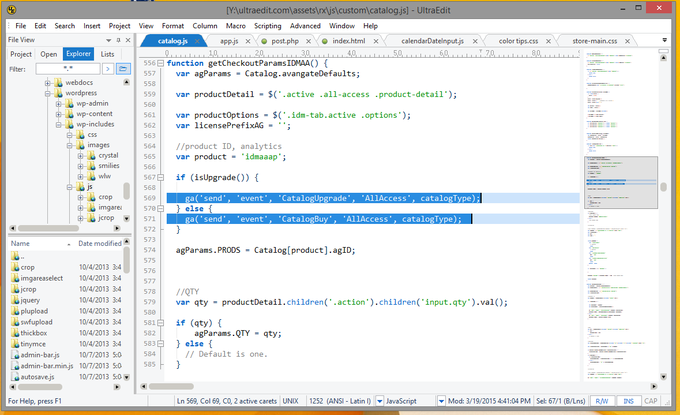Click the Filter input field
Image resolution: width=680 pixels, height=415 pixels.
pyautogui.click(x=68, y=69)
